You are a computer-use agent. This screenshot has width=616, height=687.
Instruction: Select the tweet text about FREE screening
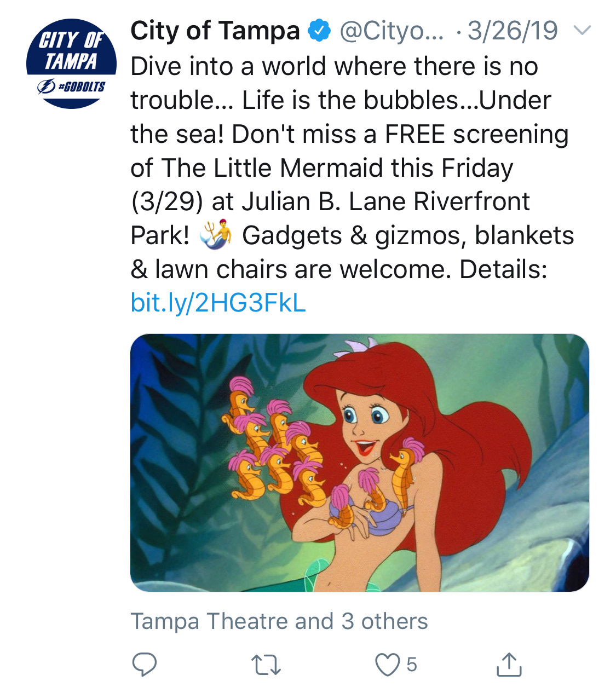[350, 168]
